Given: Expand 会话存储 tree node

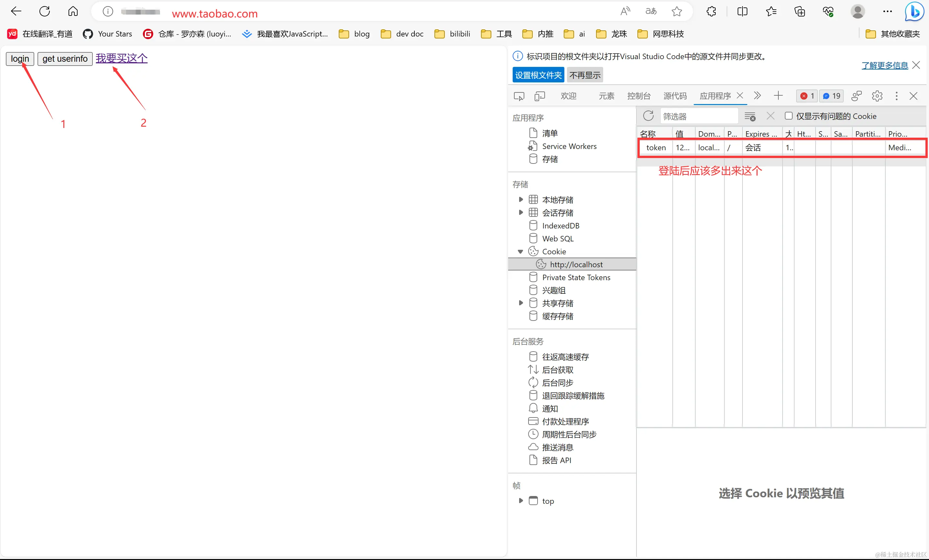Looking at the screenshot, I should tap(521, 213).
